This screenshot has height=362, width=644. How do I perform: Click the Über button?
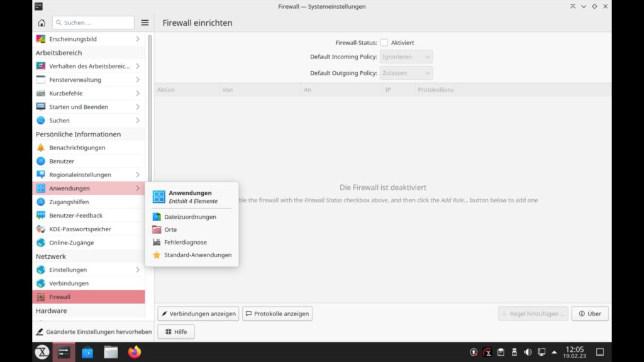pos(590,314)
